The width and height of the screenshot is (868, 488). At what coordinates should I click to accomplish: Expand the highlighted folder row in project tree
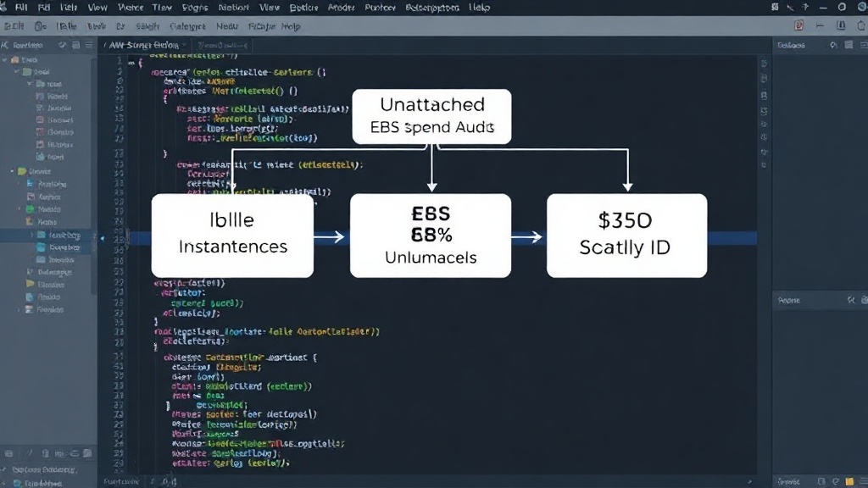tap(31, 236)
